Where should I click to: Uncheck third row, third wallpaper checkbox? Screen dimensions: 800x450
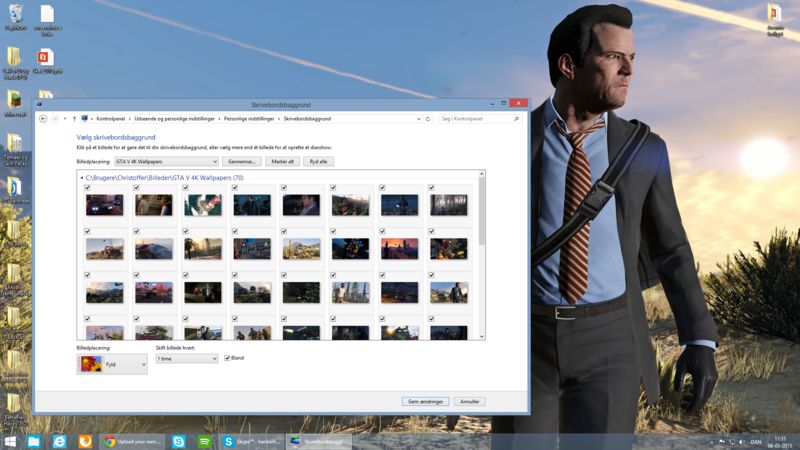(185, 276)
